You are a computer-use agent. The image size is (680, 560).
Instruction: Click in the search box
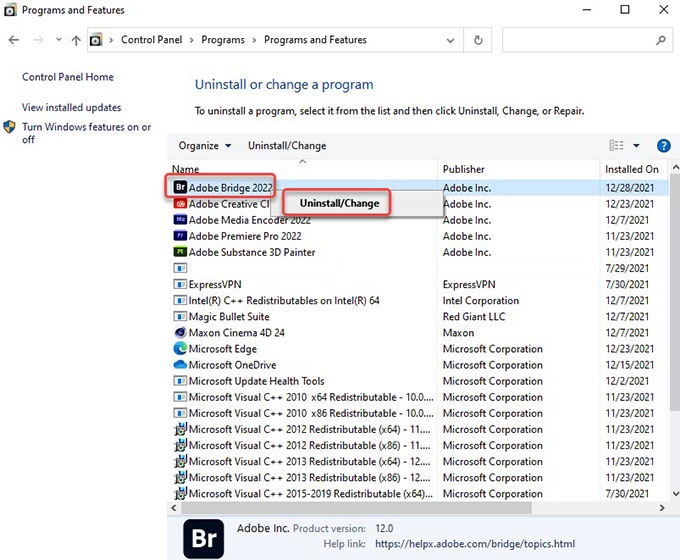(x=587, y=40)
